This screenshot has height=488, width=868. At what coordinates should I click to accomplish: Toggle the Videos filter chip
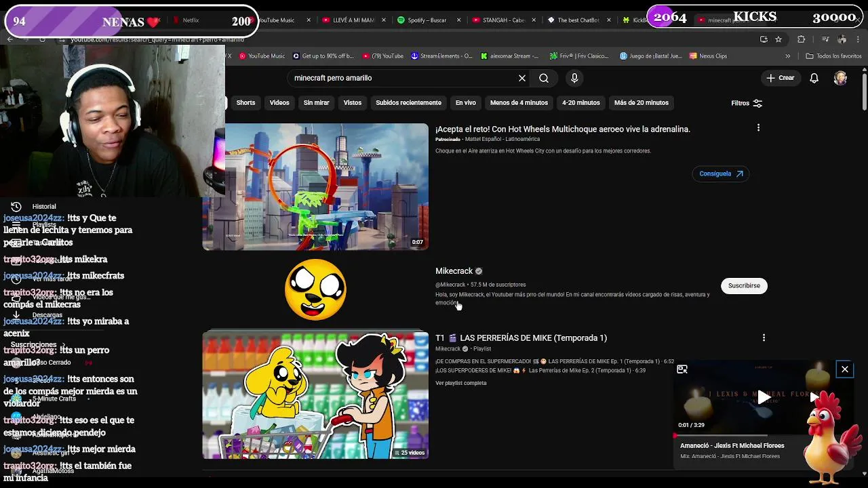click(279, 103)
